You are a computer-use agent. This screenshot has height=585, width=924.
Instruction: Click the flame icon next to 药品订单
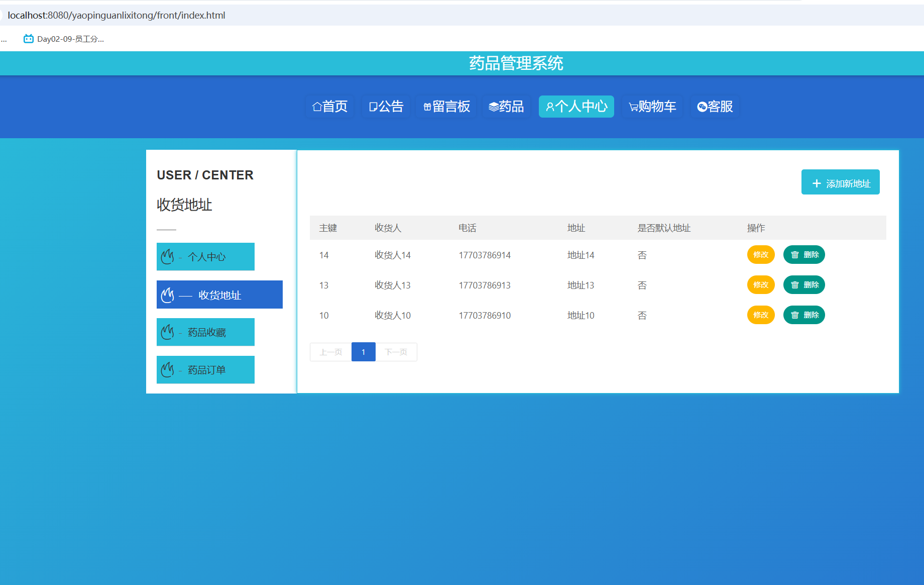167,369
